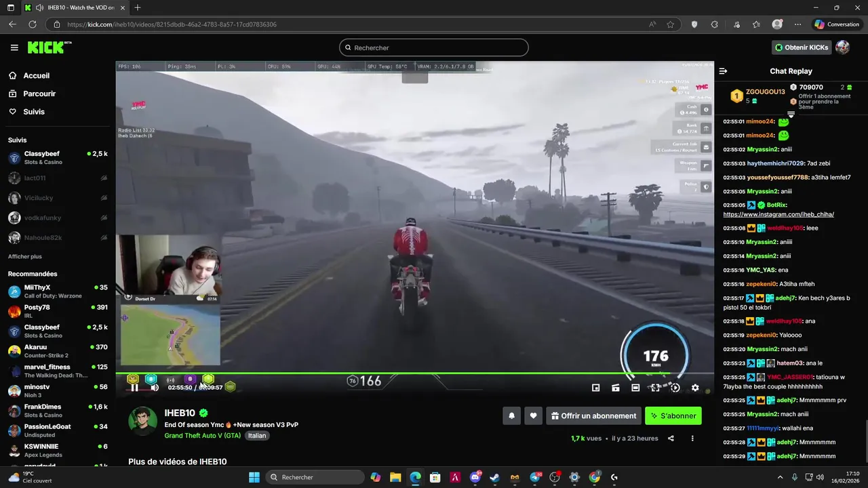Open playback speed control icon

pos(675,388)
